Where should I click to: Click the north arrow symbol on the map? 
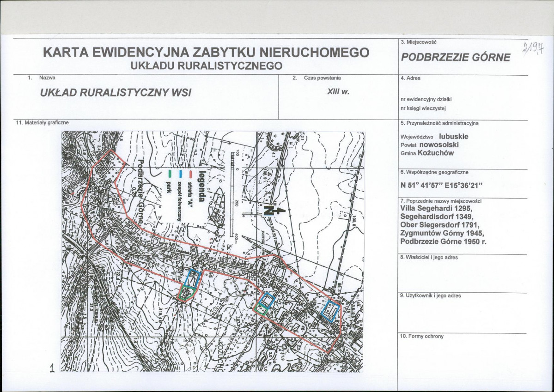pyautogui.click(x=273, y=210)
